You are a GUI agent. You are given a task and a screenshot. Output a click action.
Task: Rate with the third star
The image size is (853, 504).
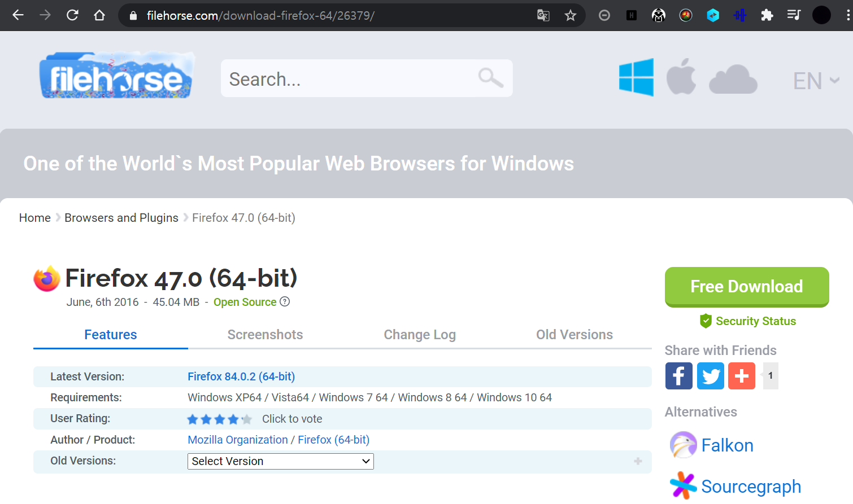coord(220,419)
